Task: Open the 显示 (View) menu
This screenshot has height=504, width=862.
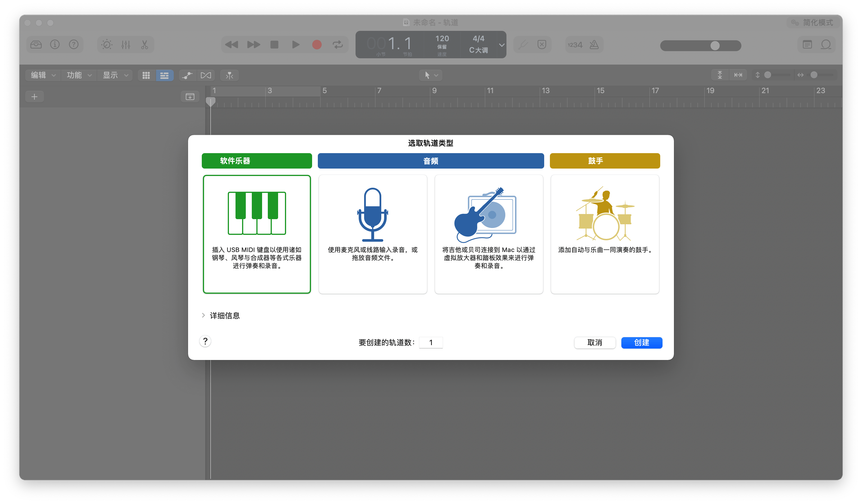Action: (116, 75)
